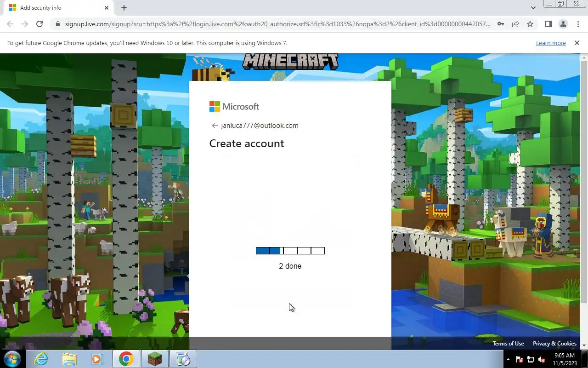Share this page icon in address bar
Viewport: 588px width, 368px height.
coord(515,24)
